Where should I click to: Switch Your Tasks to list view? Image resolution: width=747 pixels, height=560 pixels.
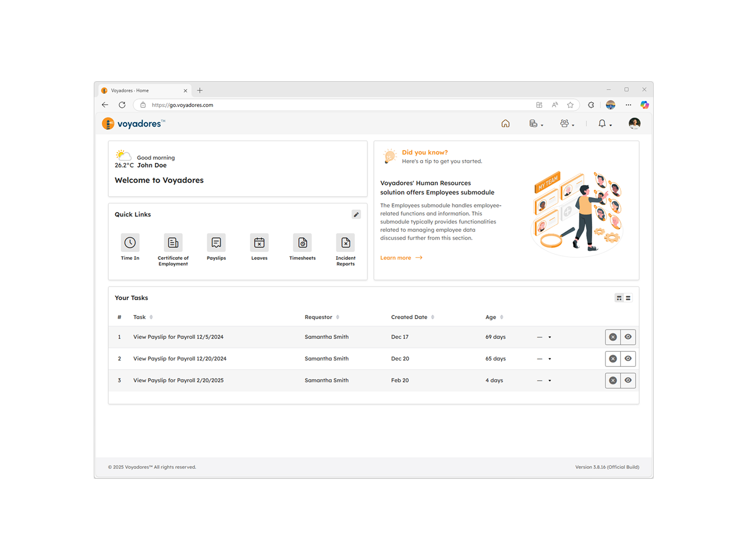[x=628, y=298]
